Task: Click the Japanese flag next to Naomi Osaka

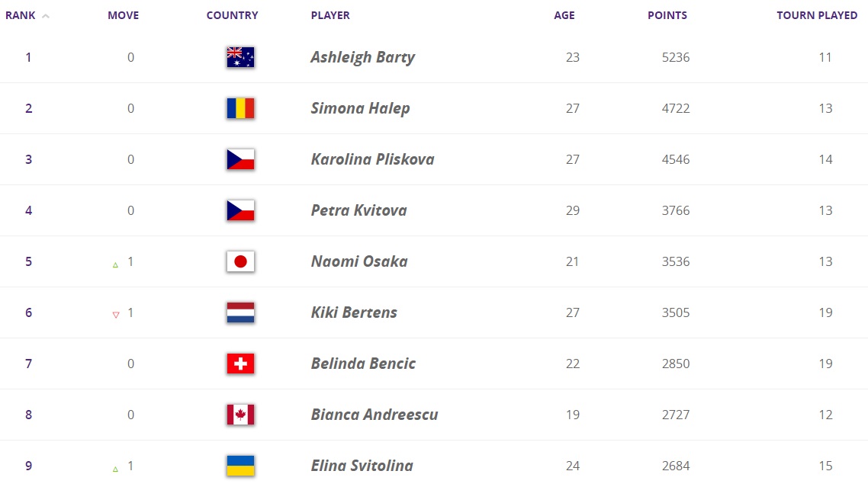Action: pos(240,261)
